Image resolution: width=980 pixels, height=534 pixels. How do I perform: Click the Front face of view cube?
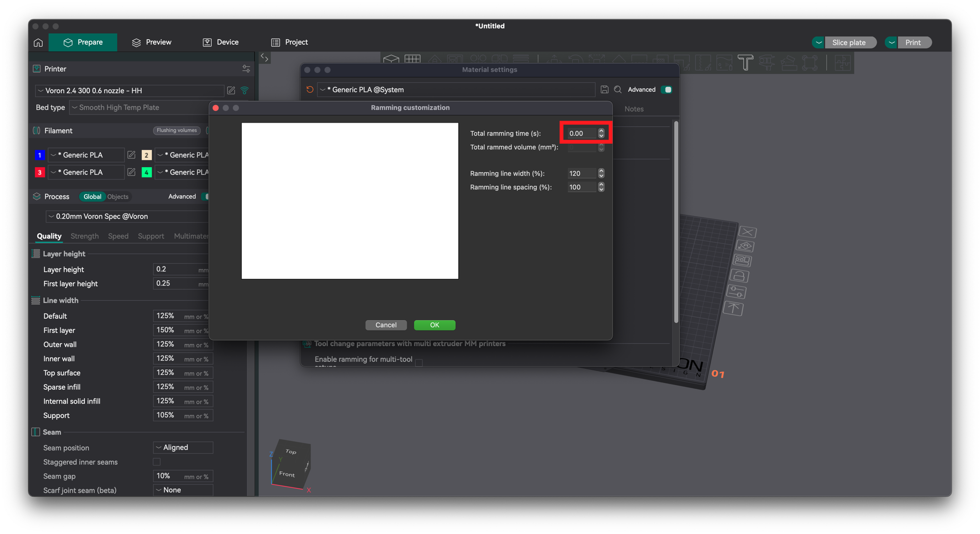(x=287, y=474)
